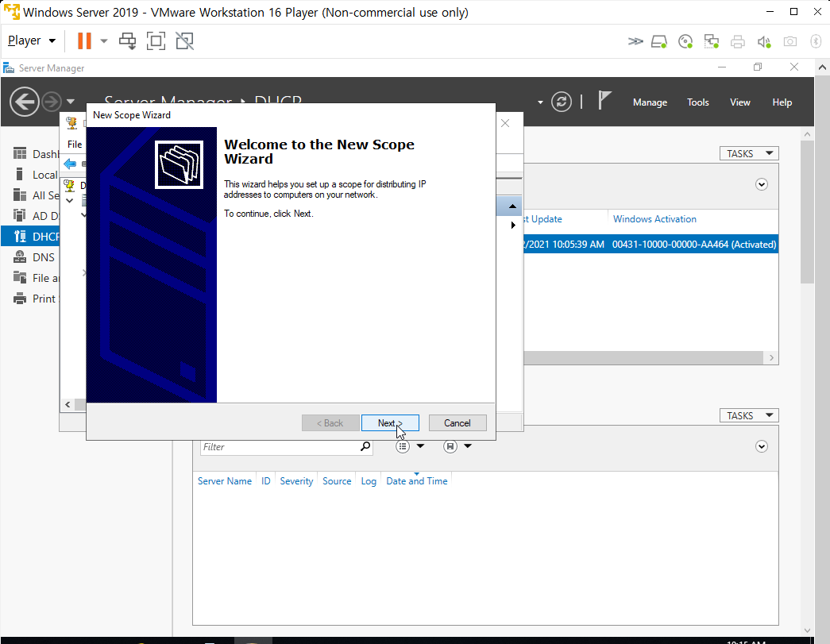Open the Help menu in Server Manager

[x=782, y=102]
